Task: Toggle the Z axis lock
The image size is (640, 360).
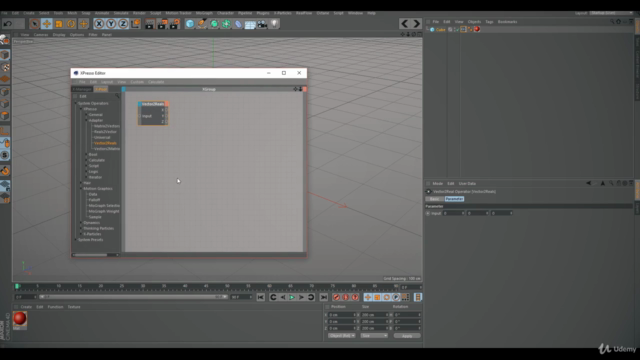Action: [123, 24]
